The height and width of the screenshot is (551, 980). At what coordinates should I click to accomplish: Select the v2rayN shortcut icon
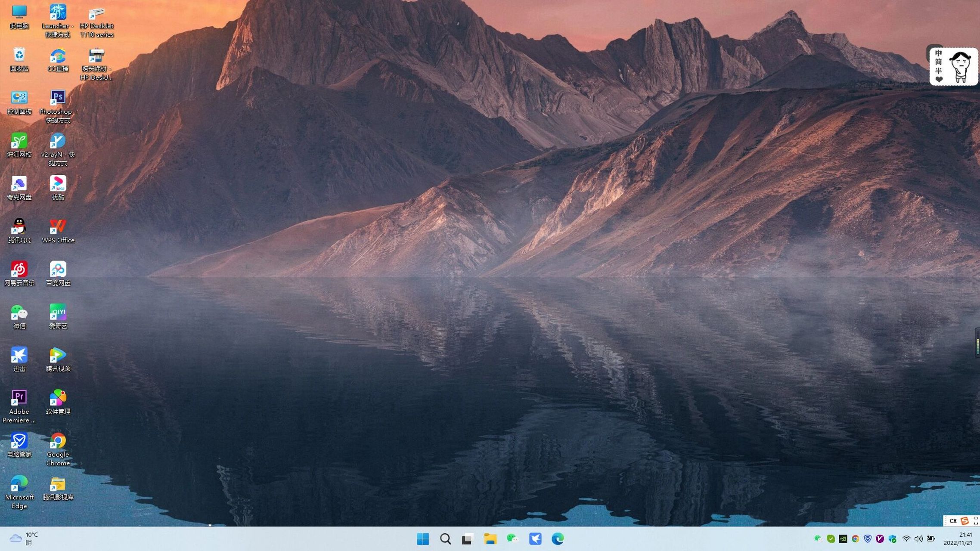58,141
